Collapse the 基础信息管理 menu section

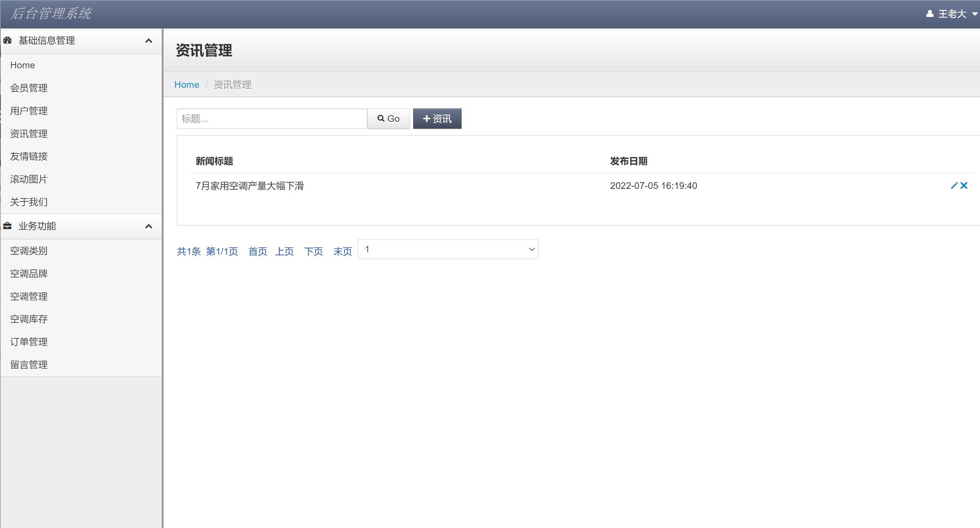148,41
